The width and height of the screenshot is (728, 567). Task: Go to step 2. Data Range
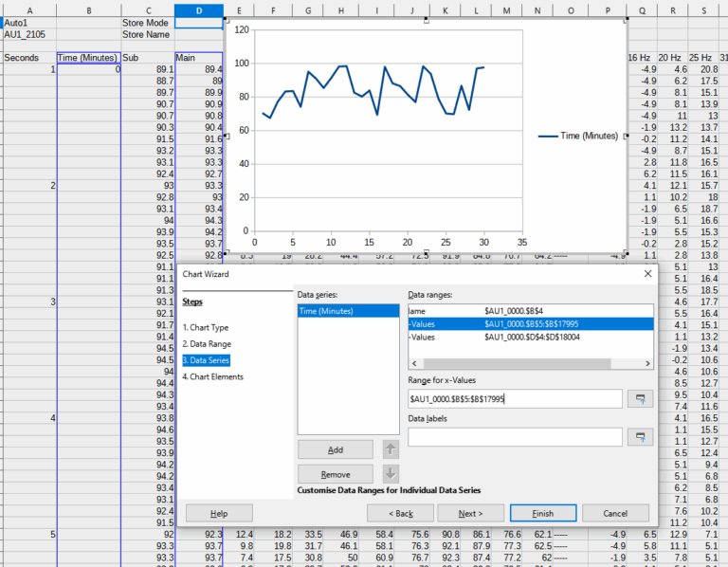(207, 343)
